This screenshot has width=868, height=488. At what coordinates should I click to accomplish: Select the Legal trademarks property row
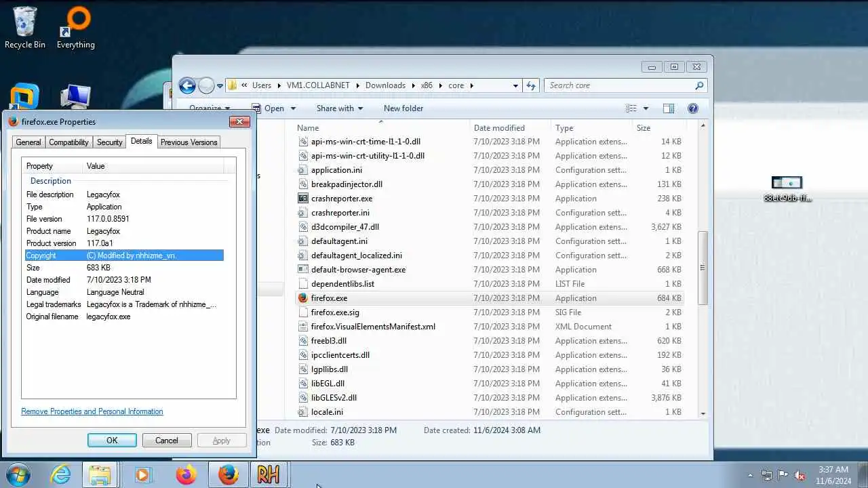[x=124, y=304]
